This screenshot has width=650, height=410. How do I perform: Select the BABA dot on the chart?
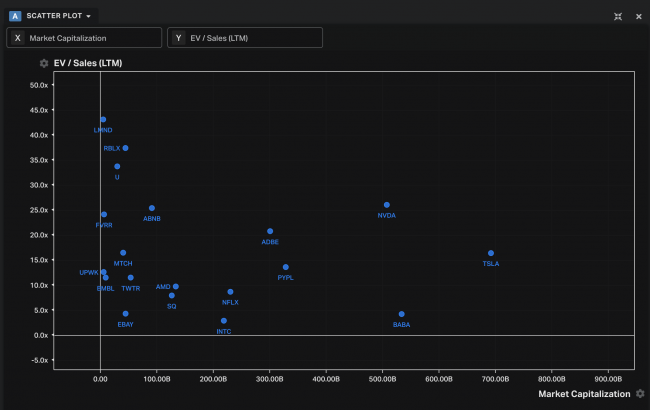(402, 314)
